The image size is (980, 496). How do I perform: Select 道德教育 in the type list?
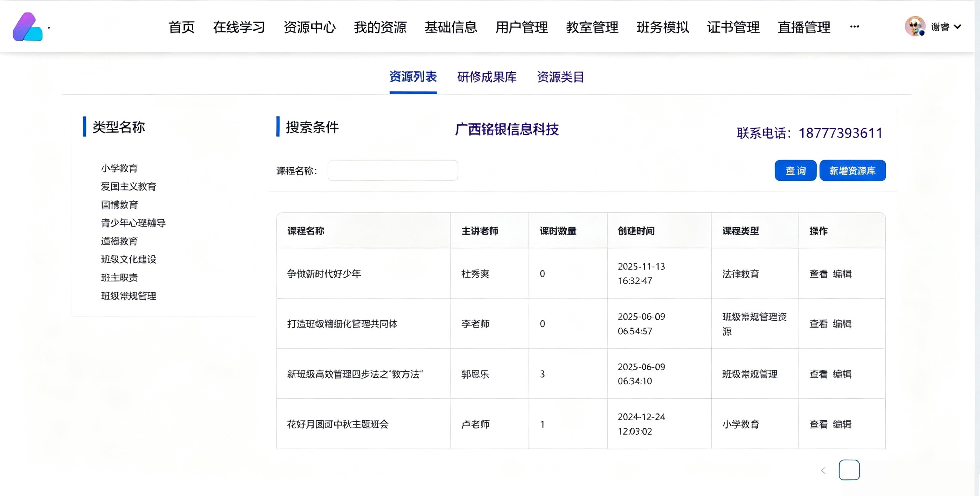tap(119, 241)
